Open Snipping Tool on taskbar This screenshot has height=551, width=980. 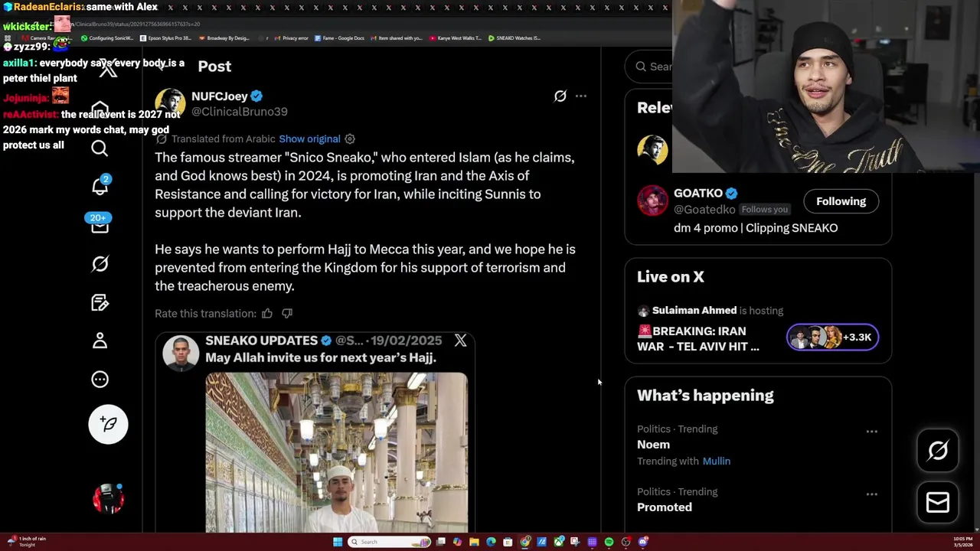pyautogui.click(x=575, y=542)
